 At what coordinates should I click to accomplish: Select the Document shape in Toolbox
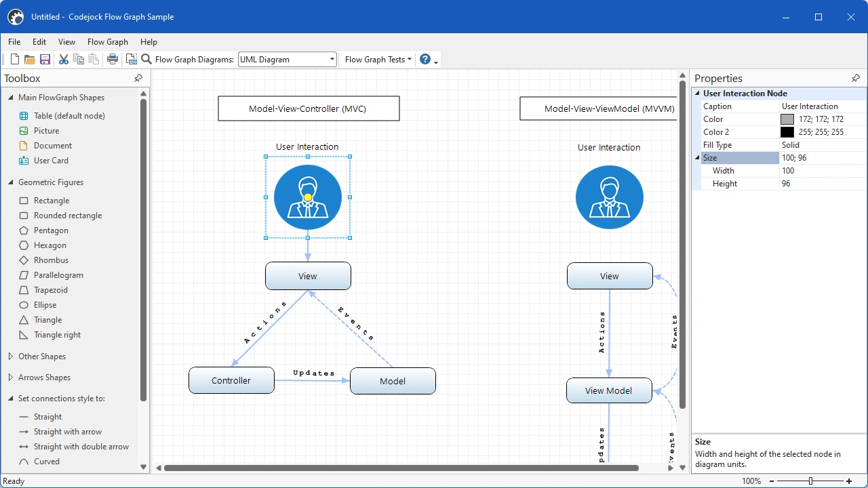click(53, 146)
